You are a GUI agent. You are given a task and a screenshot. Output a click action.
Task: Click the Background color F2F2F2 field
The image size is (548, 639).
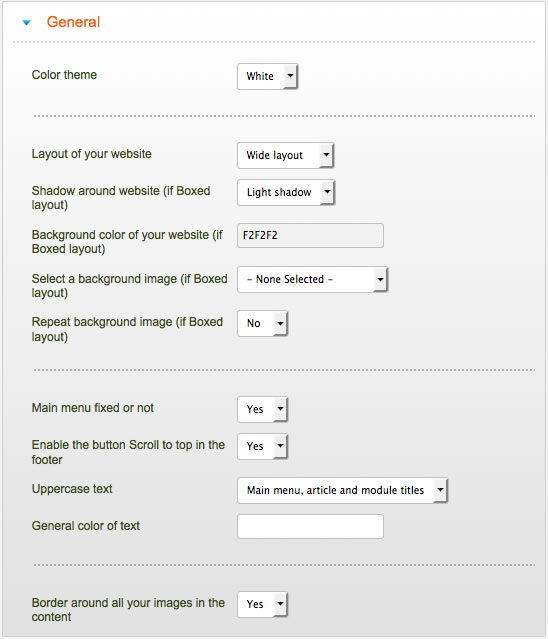tap(310, 236)
